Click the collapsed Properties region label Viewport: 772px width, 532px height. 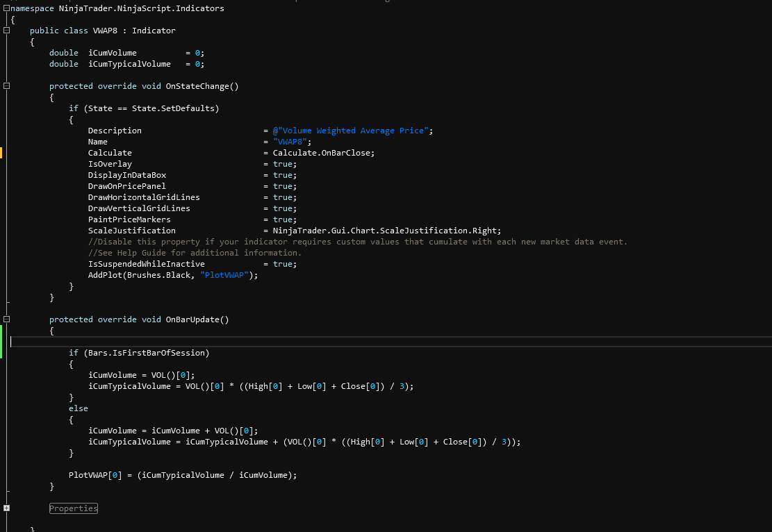[74, 508]
